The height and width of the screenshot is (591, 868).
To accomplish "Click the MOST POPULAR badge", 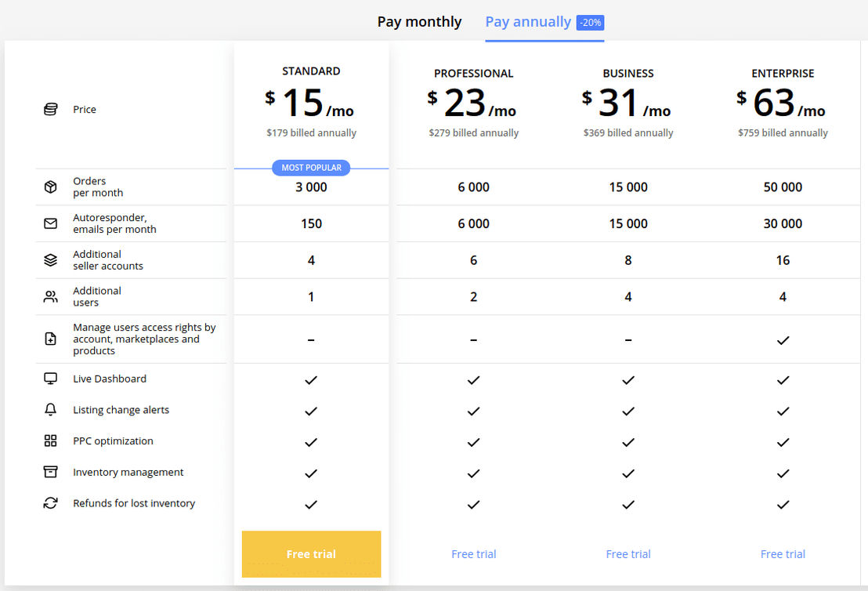I will [311, 168].
